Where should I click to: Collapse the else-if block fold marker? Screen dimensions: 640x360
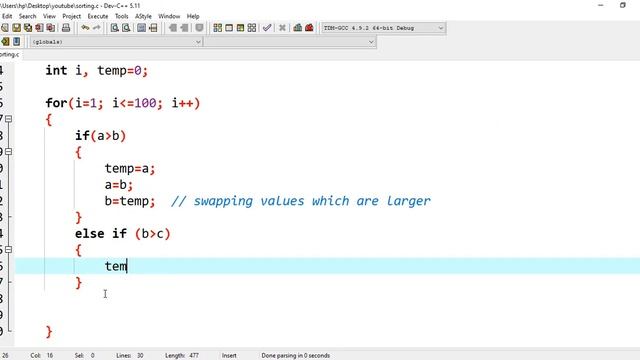(9, 249)
